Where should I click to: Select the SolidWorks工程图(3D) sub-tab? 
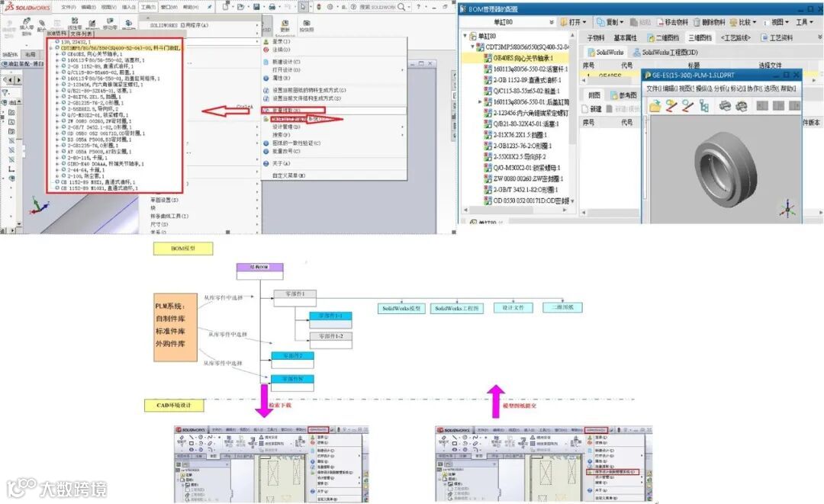click(666, 53)
